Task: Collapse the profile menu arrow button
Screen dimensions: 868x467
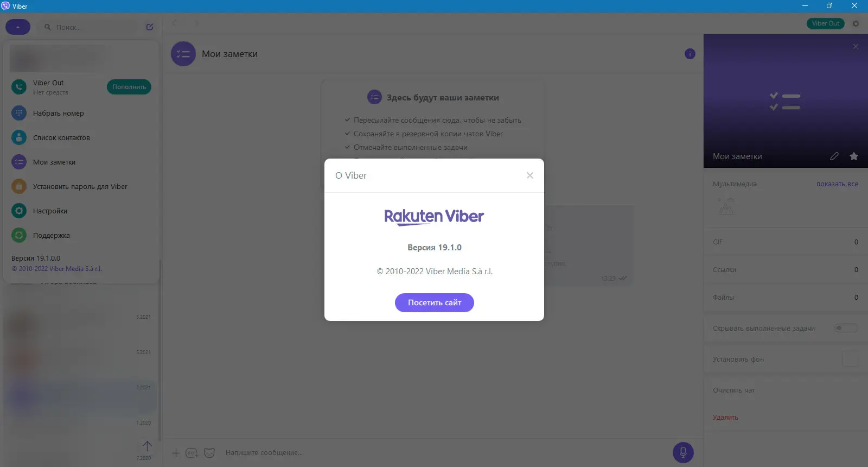Action: point(18,27)
